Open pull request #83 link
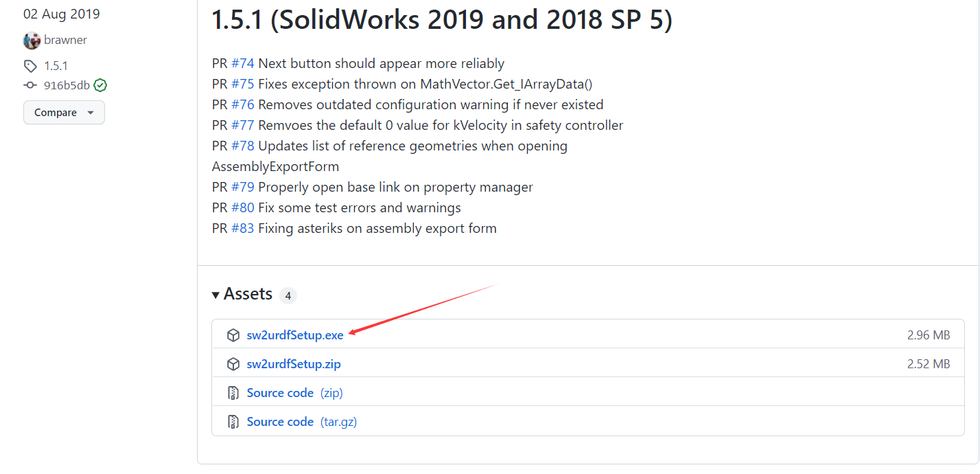Image resolution: width=980 pixels, height=474 pixels. pos(243,228)
